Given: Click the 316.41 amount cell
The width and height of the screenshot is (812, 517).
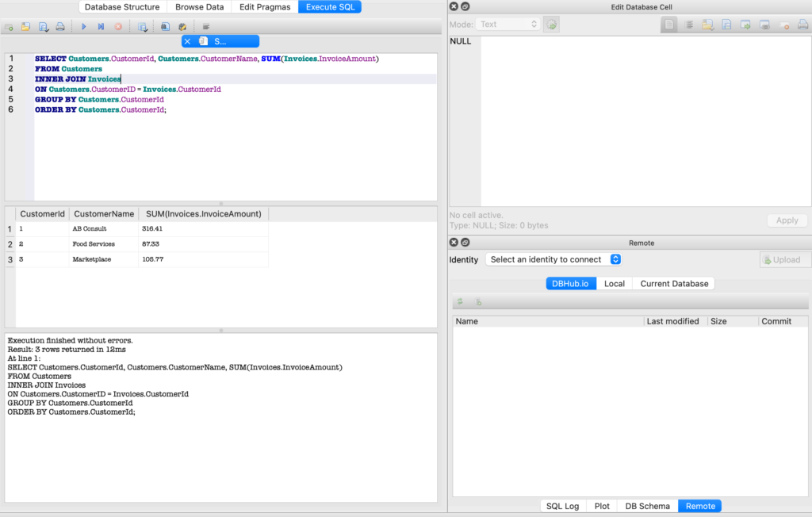Looking at the screenshot, I should pyautogui.click(x=204, y=228).
